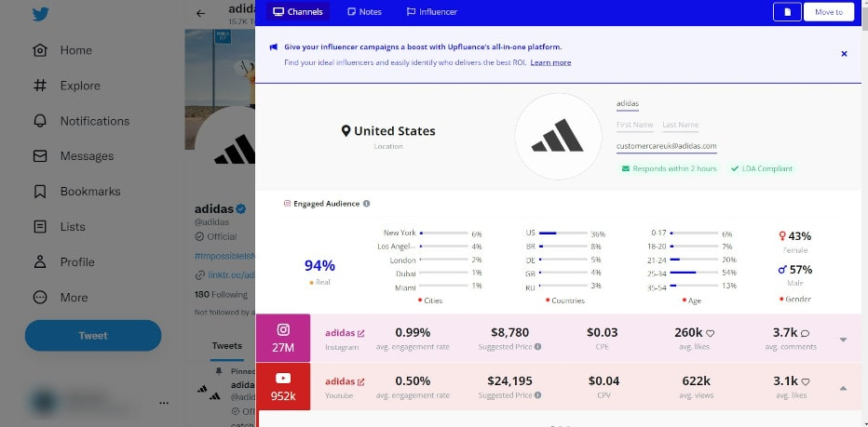Click Instagram avg. comments bubble icon
The width and height of the screenshot is (868, 427).
tap(805, 334)
